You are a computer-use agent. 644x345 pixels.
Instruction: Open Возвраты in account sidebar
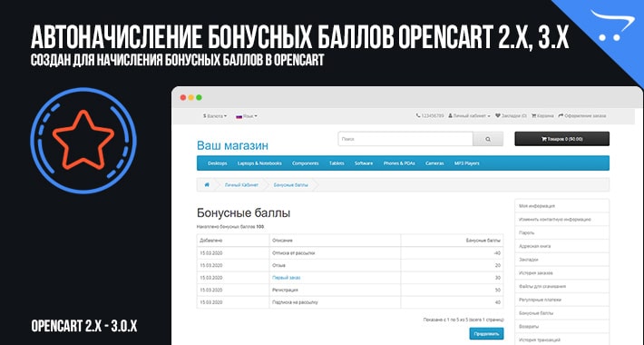tap(561, 327)
